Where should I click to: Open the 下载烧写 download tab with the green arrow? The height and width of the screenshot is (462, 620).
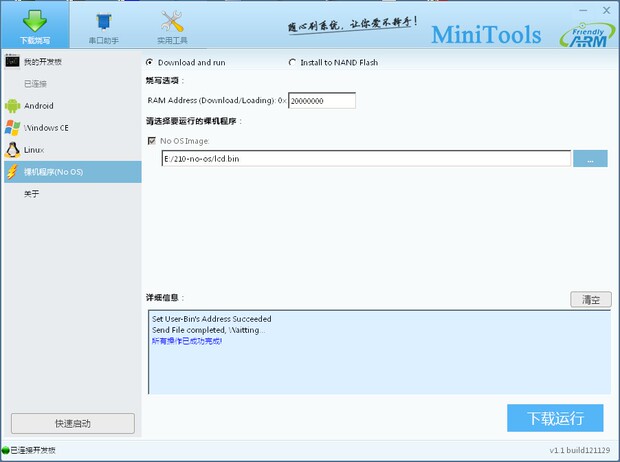coord(35,25)
